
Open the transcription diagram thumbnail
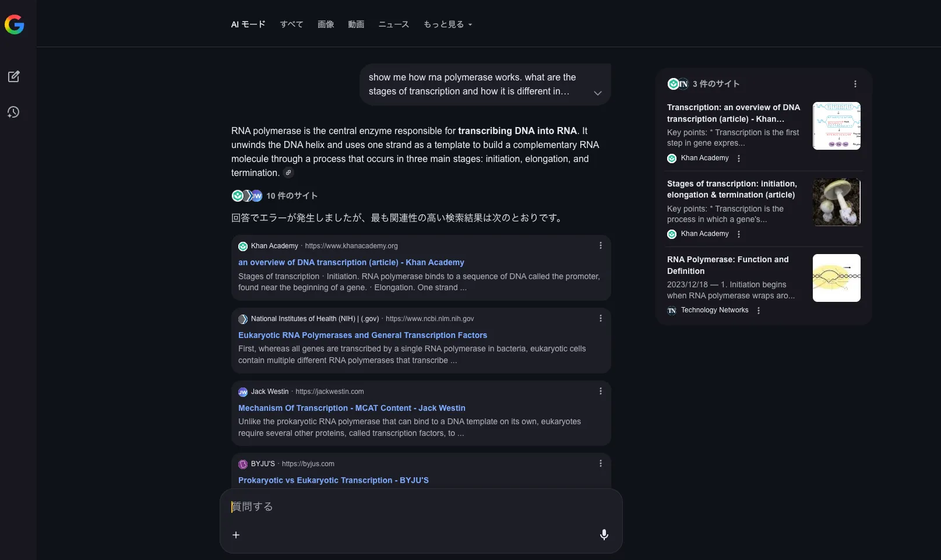(x=837, y=126)
